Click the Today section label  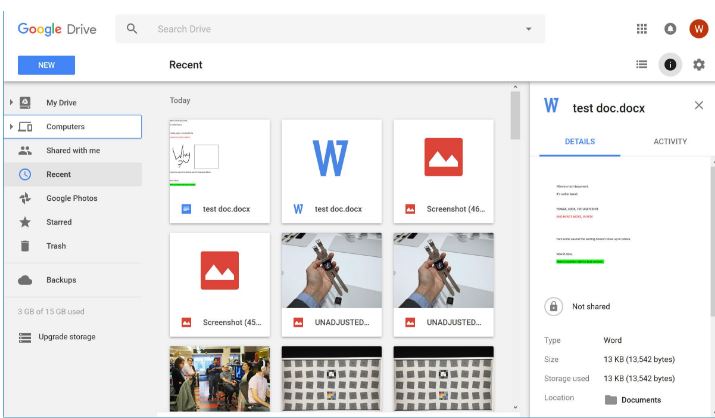click(x=180, y=100)
